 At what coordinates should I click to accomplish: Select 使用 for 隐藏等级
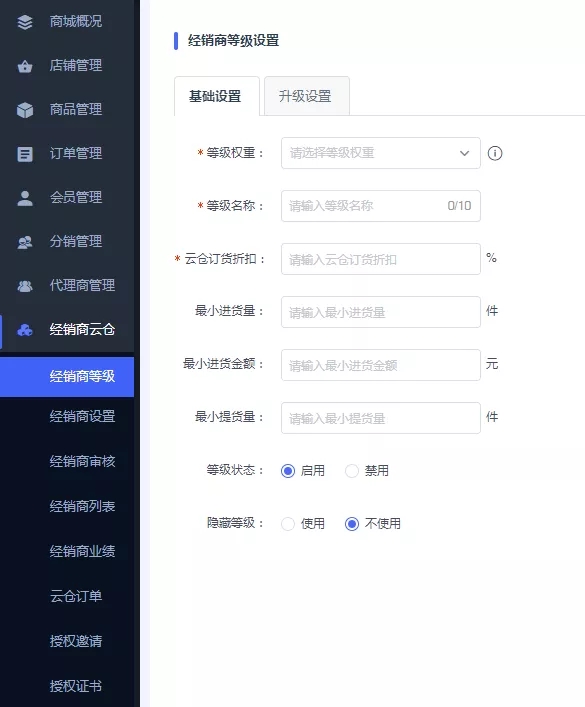[288, 523]
